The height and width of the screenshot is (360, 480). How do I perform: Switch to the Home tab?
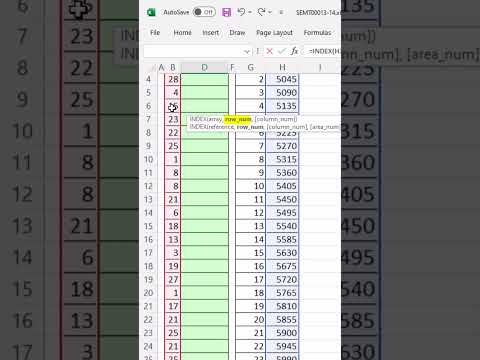pyautogui.click(x=182, y=33)
